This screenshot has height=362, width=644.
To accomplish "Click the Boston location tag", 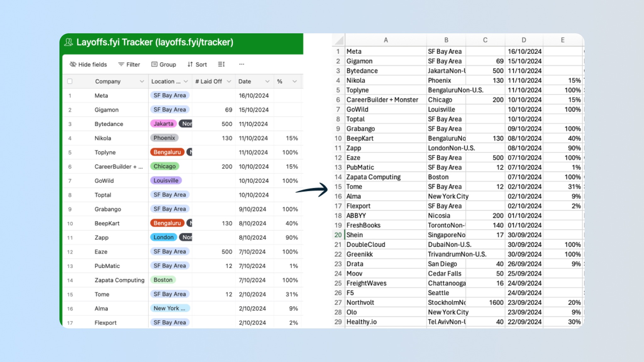I will (163, 280).
